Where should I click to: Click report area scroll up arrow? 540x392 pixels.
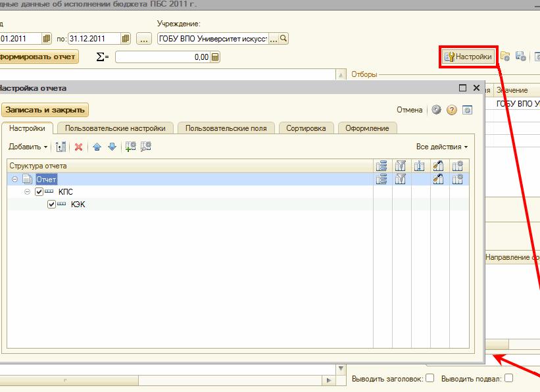[x=341, y=75]
